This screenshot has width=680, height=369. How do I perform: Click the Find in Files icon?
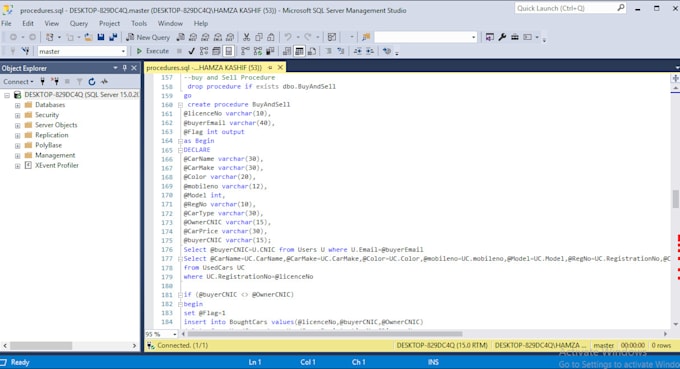pos(366,37)
